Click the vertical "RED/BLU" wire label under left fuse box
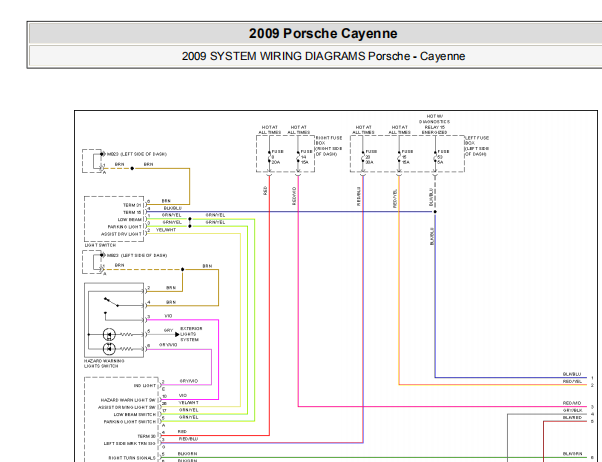Screen dimensions: 602x462 click(359, 196)
